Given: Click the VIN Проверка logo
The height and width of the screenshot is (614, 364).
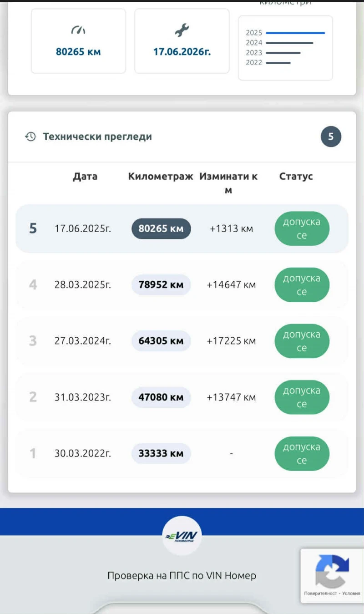Looking at the screenshot, I should point(182,536).
